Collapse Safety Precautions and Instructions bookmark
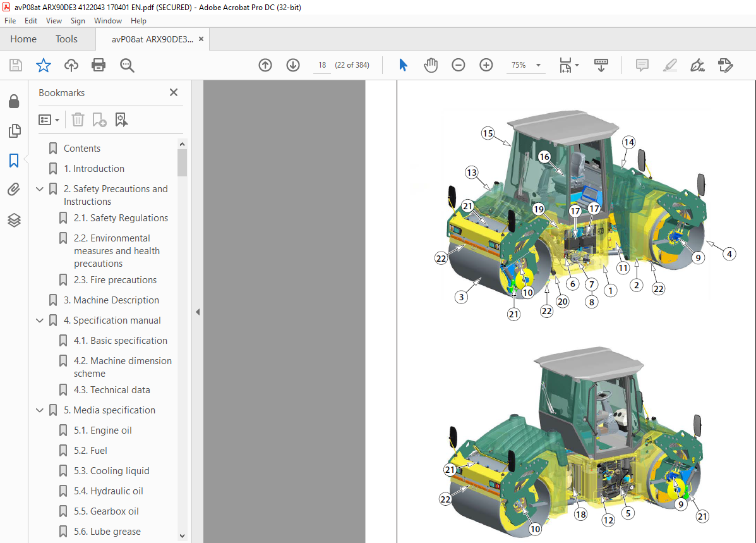 40,189
